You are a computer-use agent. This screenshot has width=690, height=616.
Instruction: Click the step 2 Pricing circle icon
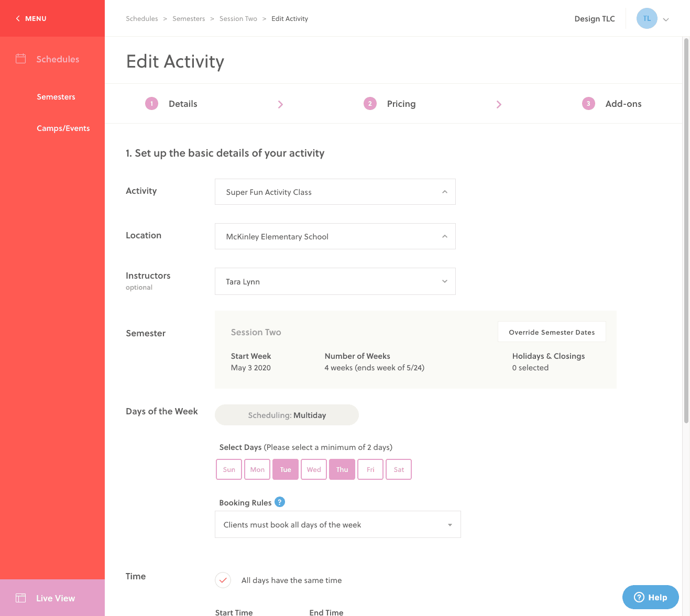(370, 104)
